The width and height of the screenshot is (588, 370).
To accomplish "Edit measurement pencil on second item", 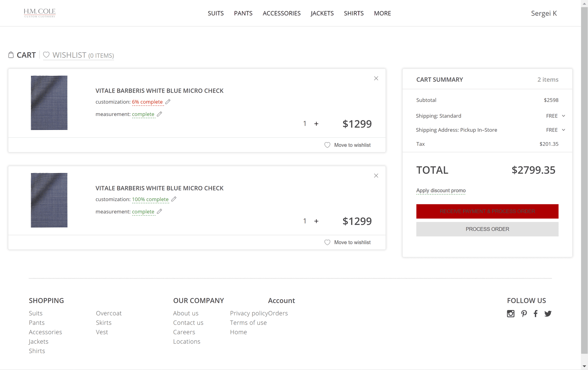I will click(x=160, y=211).
